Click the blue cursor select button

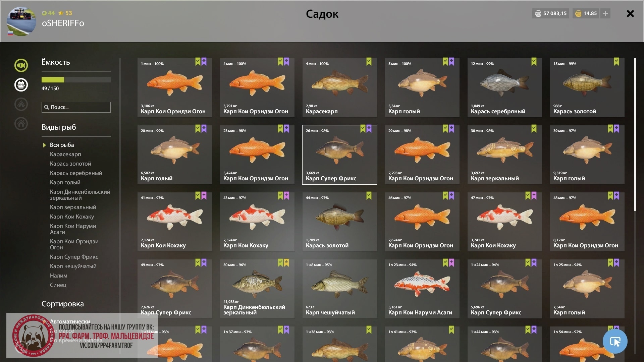[615, 341]
